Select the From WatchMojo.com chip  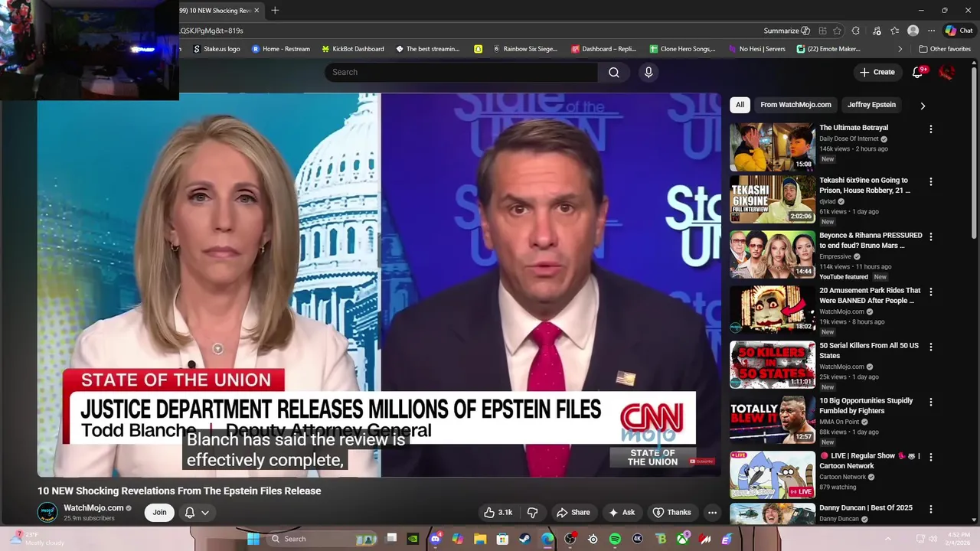tap(795, 105)
